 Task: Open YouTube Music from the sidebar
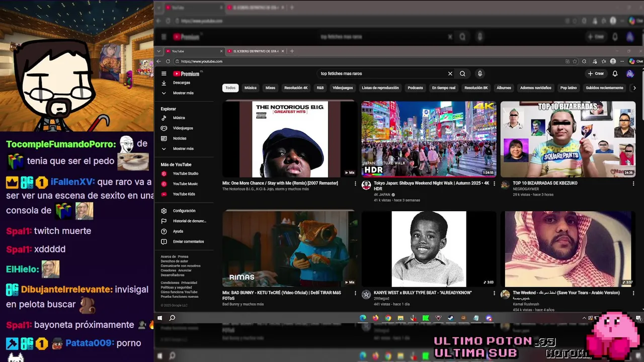[x=185, y=184]
